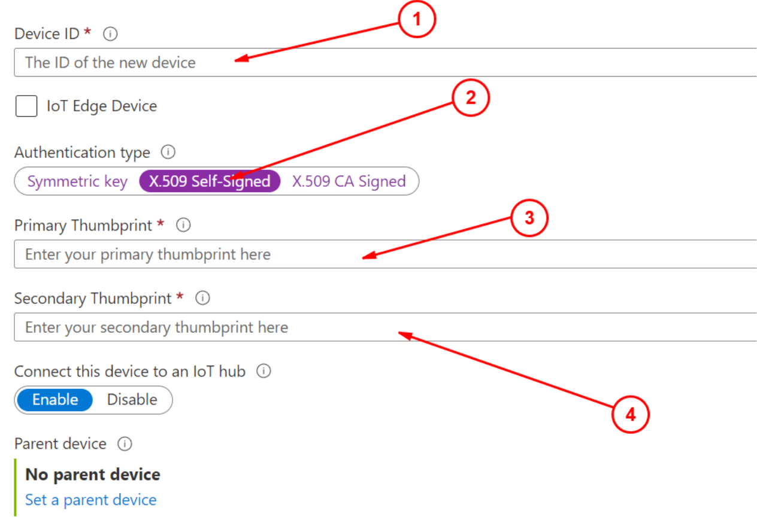Show info for Connect this device to IoT hub
This screenshot has height=532, width=757.
coord(264,371)
